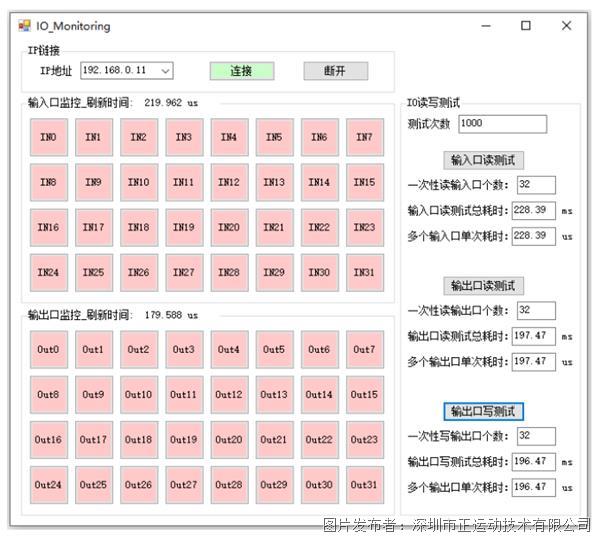Toggle output Out2
This screenshot has width=600, height=540.
tap(139, 349)
